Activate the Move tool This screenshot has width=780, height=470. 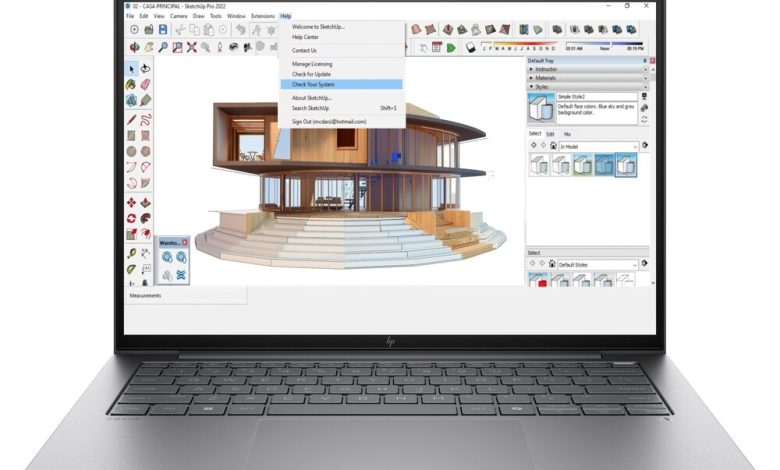coord(131,202)
